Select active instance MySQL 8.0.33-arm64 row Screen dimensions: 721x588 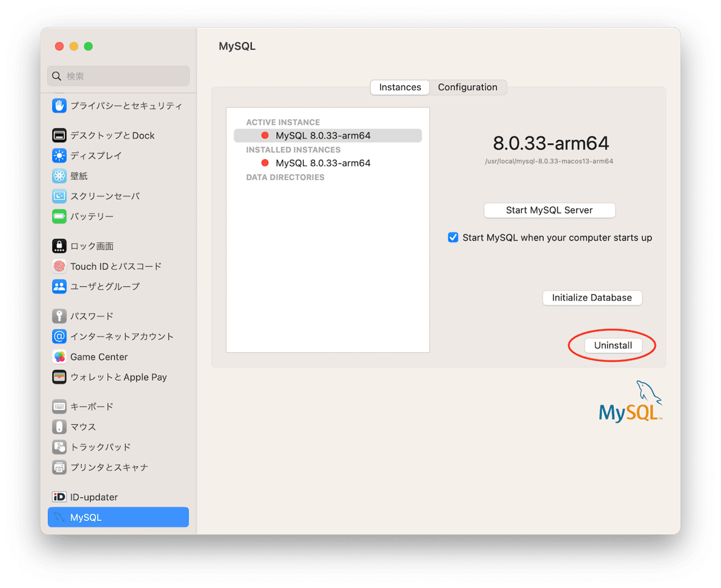tap(328, 135)
